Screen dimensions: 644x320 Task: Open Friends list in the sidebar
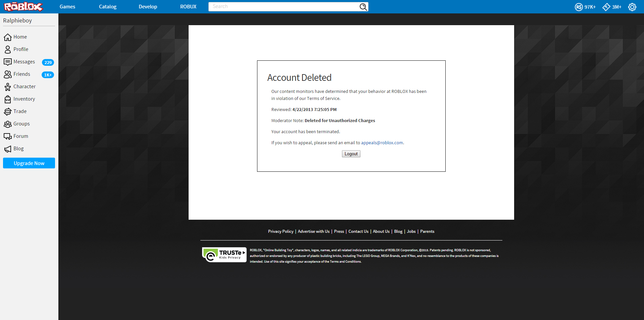[22, 74]
